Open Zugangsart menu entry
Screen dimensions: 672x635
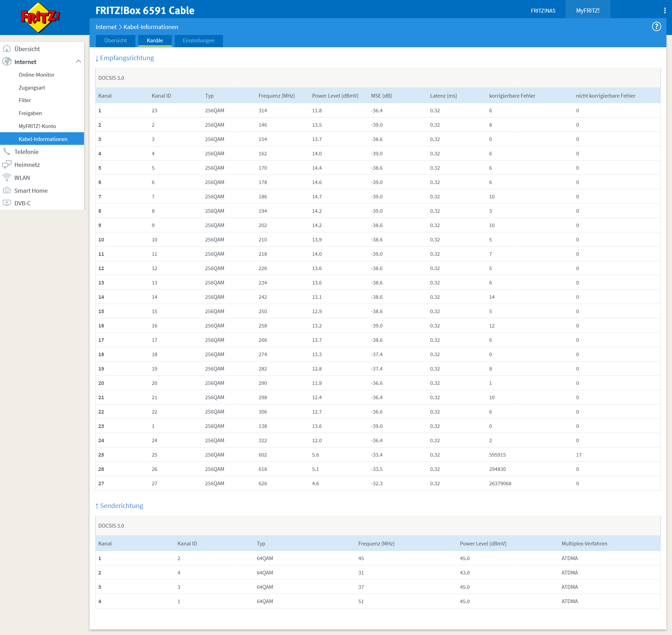coord(32,88)
